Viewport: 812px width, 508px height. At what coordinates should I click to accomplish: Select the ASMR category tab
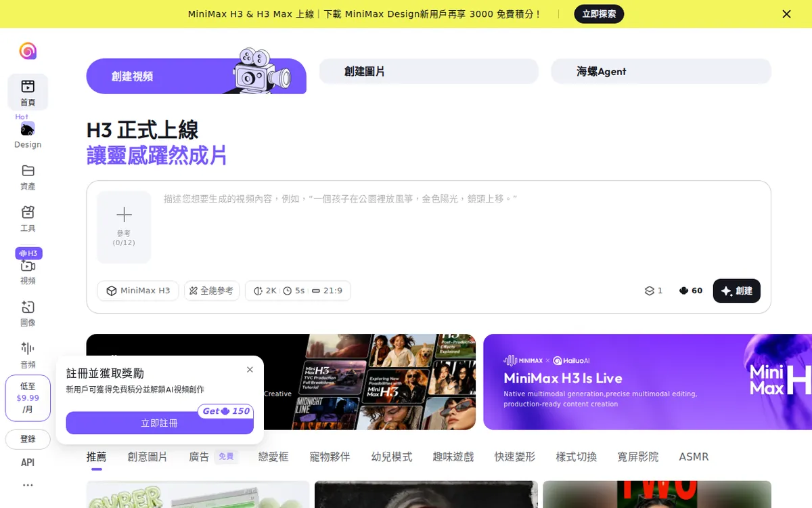(694, 457)
